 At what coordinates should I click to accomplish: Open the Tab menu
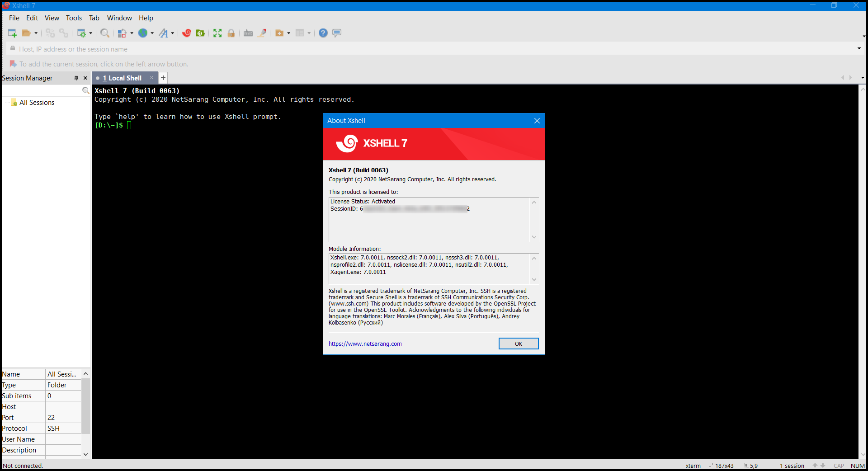[x=94, y=18]
